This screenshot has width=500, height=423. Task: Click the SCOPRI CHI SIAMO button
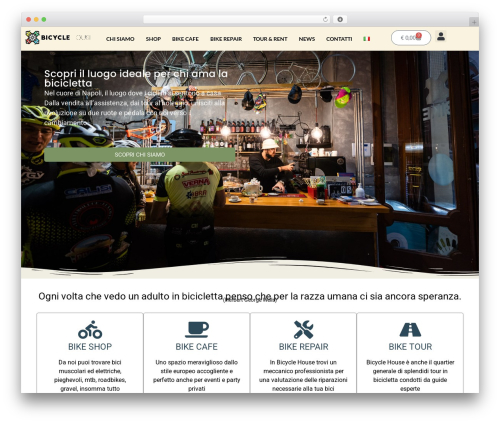coord(140,155)
